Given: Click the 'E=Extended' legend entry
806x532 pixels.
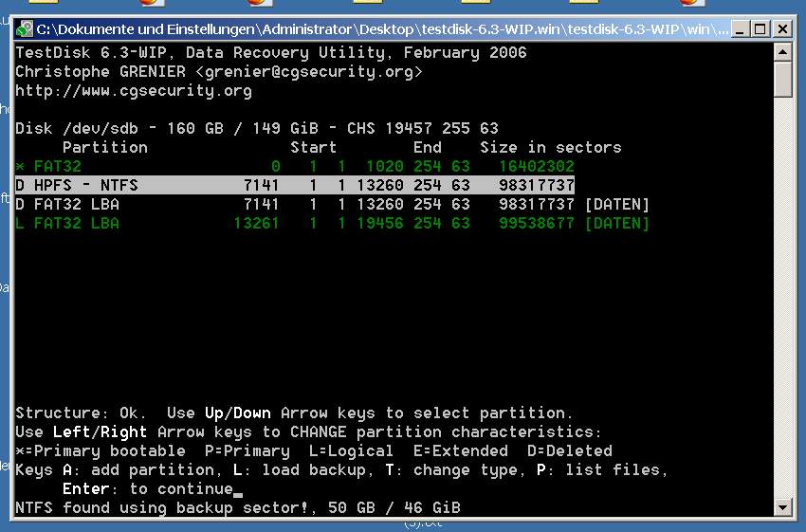Looking at the screenshot, I should pyautogui.click(x=461, y=450).
